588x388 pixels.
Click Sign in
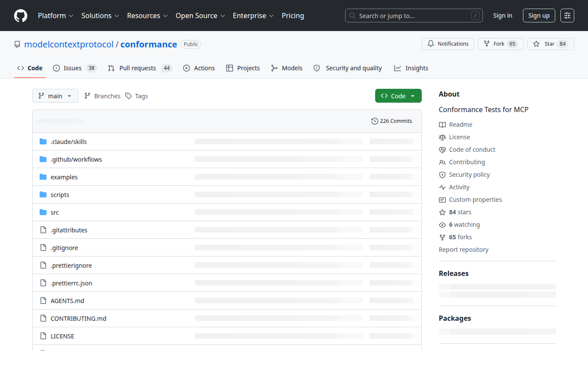[x=503, y=16]
